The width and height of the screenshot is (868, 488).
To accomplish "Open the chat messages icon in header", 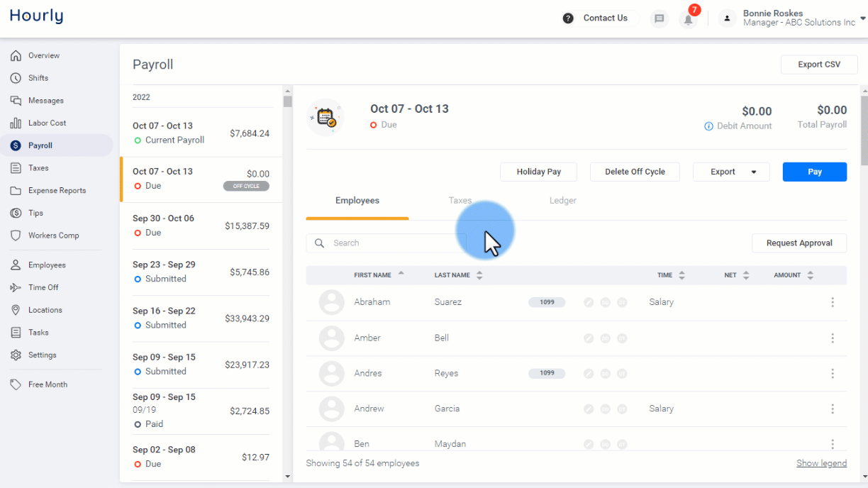I will click(660, 19).
